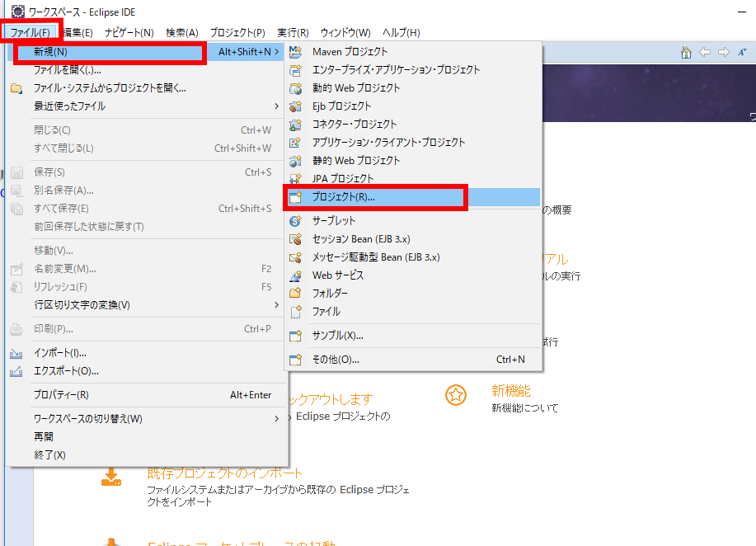Click the forward arrow on welcome toolbar
Screen dimensions: 756x546
coord(724,52)
